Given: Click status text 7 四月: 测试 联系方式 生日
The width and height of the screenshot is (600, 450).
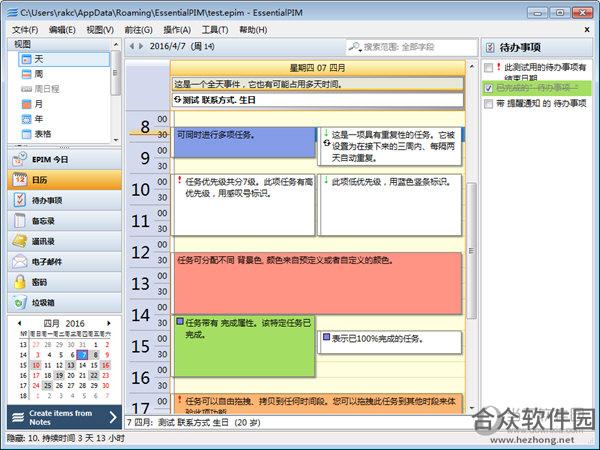Looking at the screenshot, I should point(194,422).
